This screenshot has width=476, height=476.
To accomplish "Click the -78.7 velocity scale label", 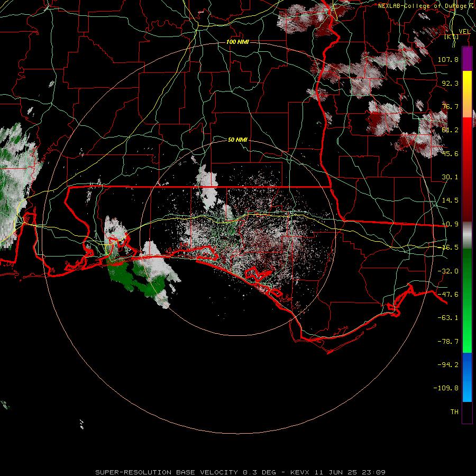I will click(448, 342).
